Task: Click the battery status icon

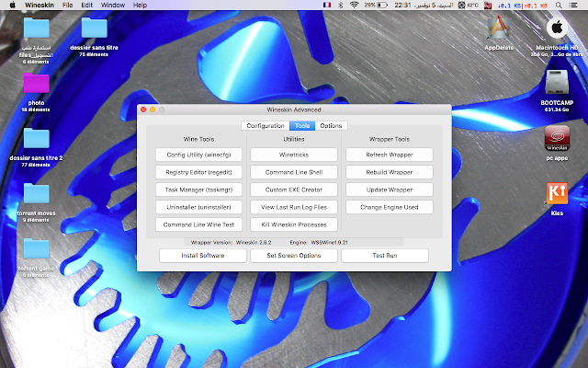Action: coord(376,5)
